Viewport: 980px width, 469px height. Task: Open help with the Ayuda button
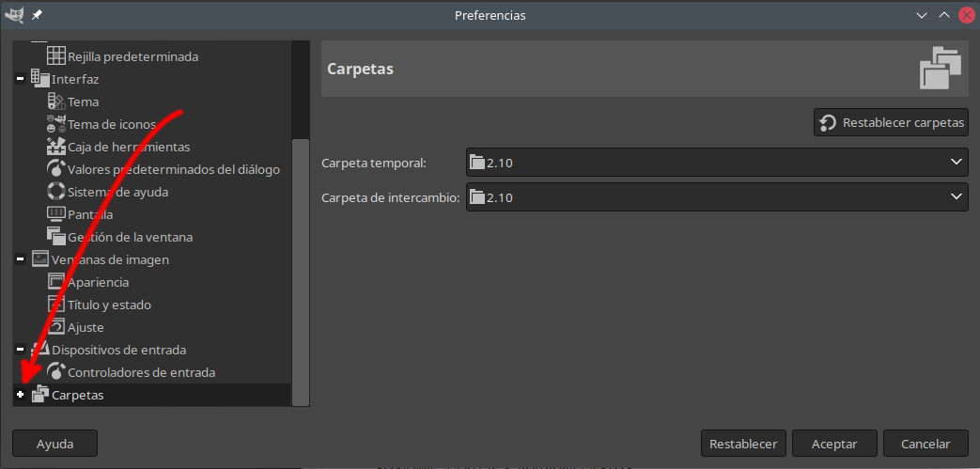click(x=54, y=444)
